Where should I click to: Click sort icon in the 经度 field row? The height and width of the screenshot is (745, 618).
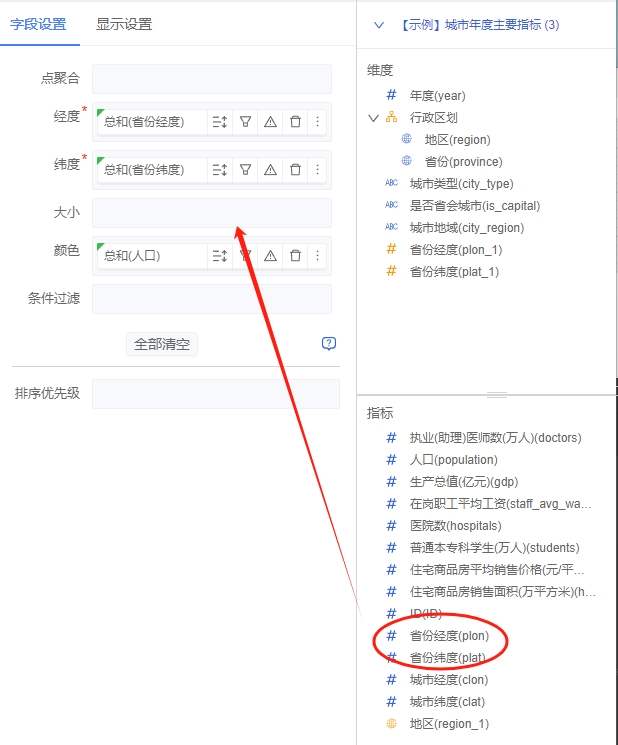click(220, 122)
